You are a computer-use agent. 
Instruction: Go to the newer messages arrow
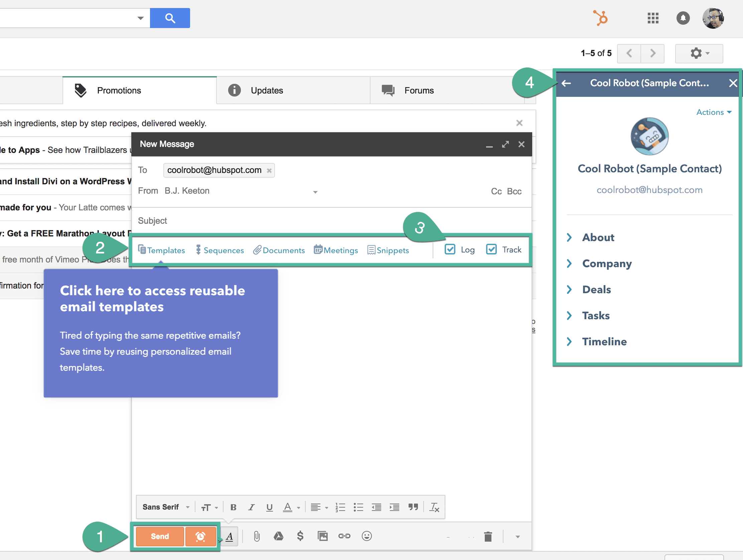click(629, 53)
